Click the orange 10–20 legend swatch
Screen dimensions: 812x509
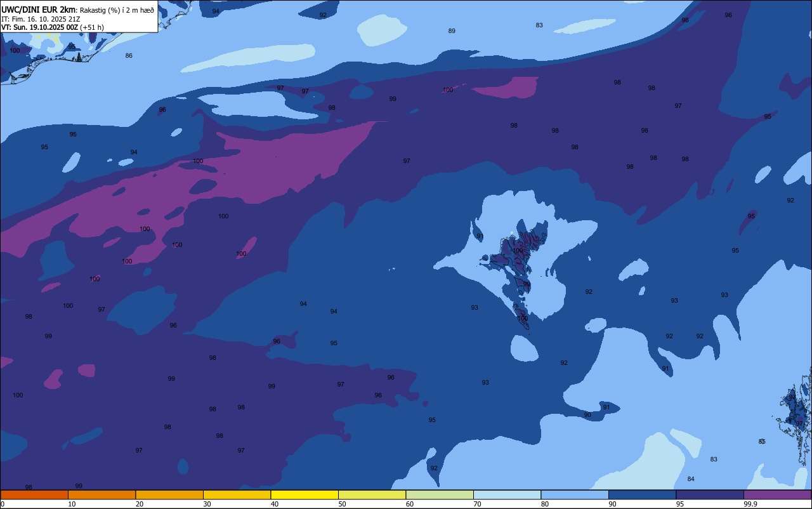point(101,494)
